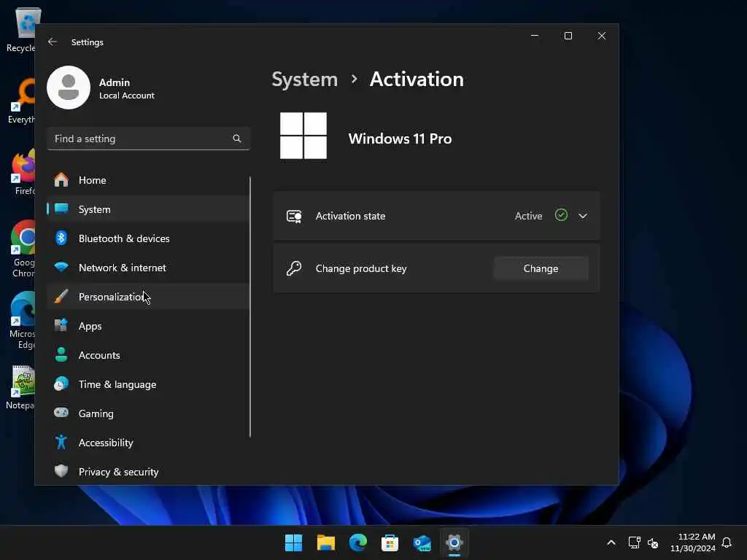Click the search magnifier icon in Find a setting
Viewport: 747px width, 560px height.
[x=237, y=139]
